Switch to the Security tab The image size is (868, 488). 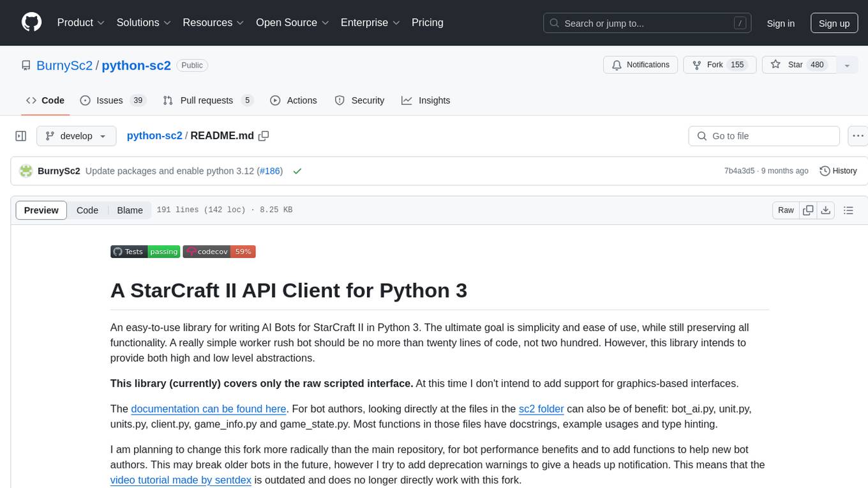coord(359,100)
